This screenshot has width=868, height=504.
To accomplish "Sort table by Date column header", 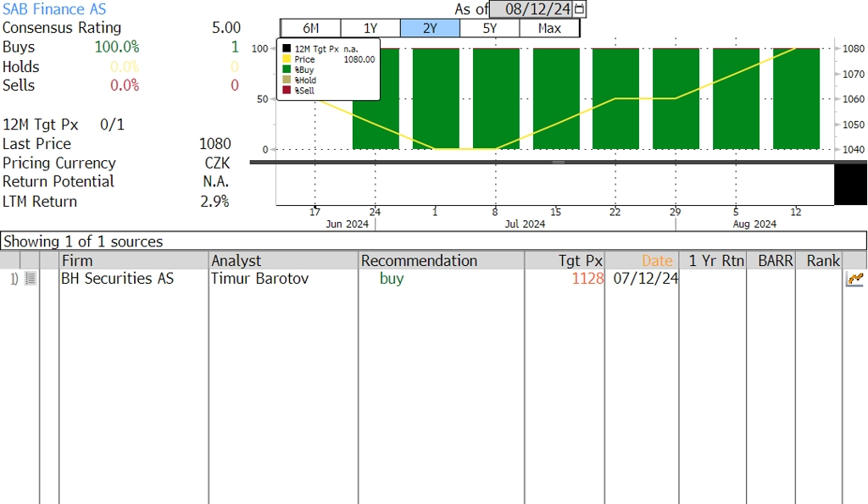I will point(642,261).
